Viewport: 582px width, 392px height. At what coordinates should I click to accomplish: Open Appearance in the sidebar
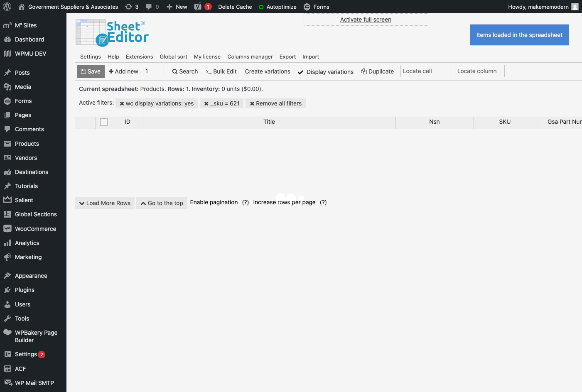31,276
